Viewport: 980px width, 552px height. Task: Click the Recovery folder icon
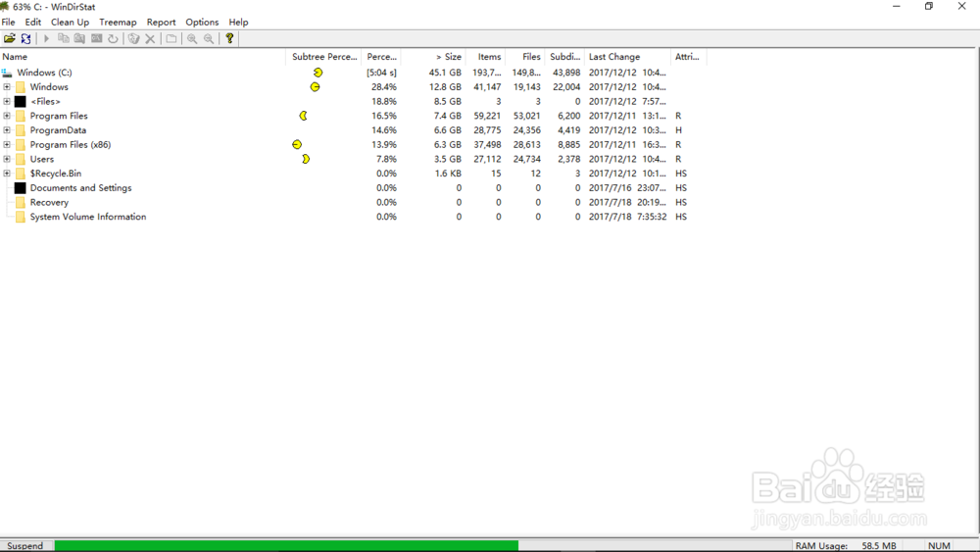click(x=21, y=202)
